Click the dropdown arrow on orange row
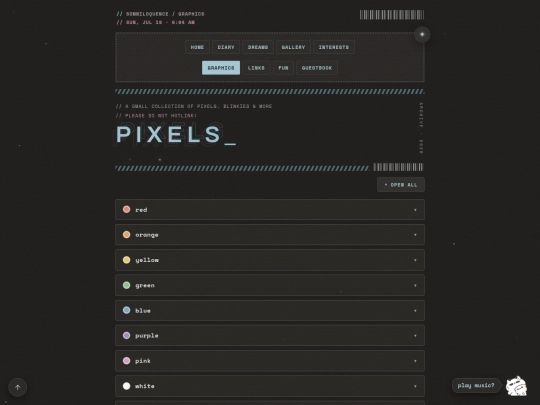Screen dimensions: 540x405 click(x=415, y=235)
